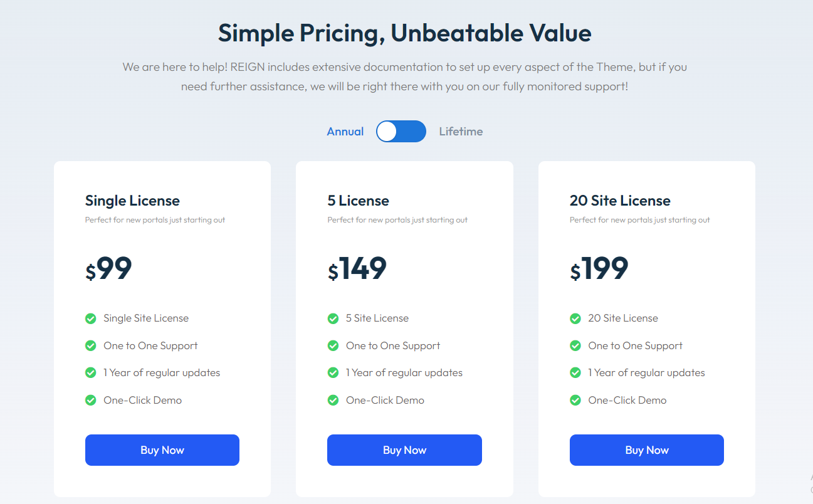Click 1 Year updates checkmark in 5 License card
813x504 pixels.
(333, 372)
